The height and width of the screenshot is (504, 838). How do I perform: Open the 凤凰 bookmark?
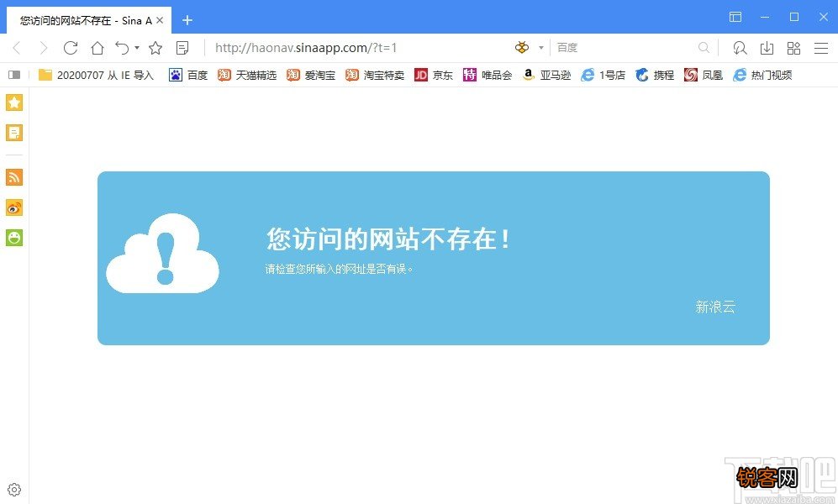[x=704, y=76]
